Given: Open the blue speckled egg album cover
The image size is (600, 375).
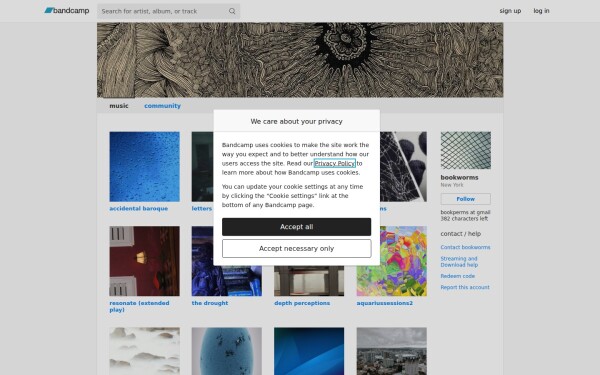Looking at the screenshot, I should click(x=227, y=351).
